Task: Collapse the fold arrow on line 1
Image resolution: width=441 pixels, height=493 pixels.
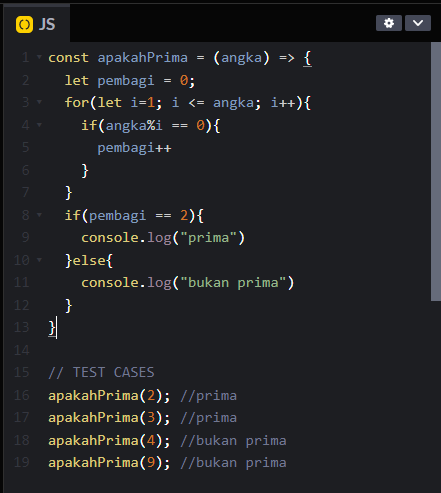Action: 39,57
